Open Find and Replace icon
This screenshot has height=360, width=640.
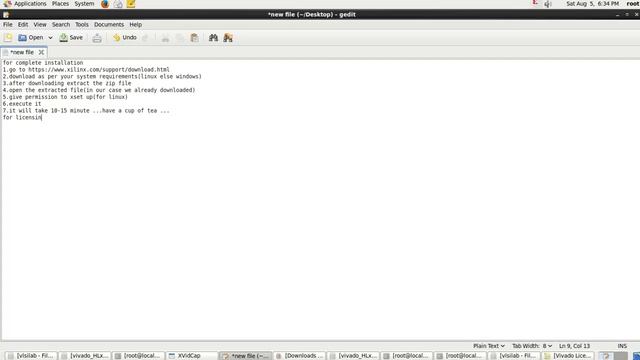[x=228, y=38]
